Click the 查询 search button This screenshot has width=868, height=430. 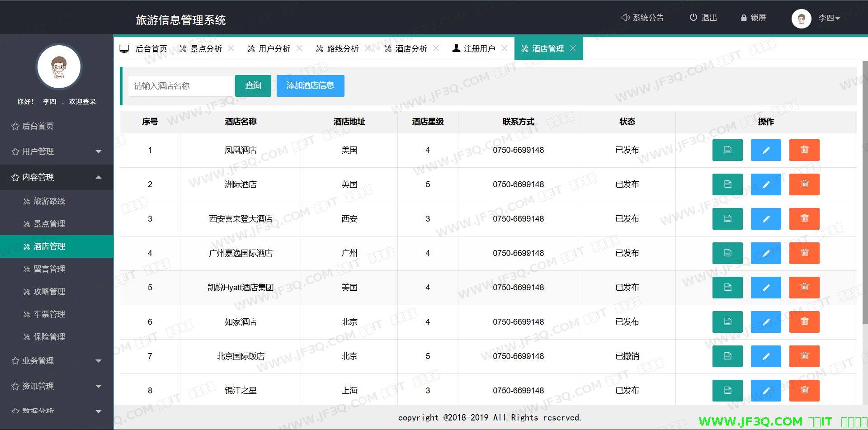click(x=253, y=85)
